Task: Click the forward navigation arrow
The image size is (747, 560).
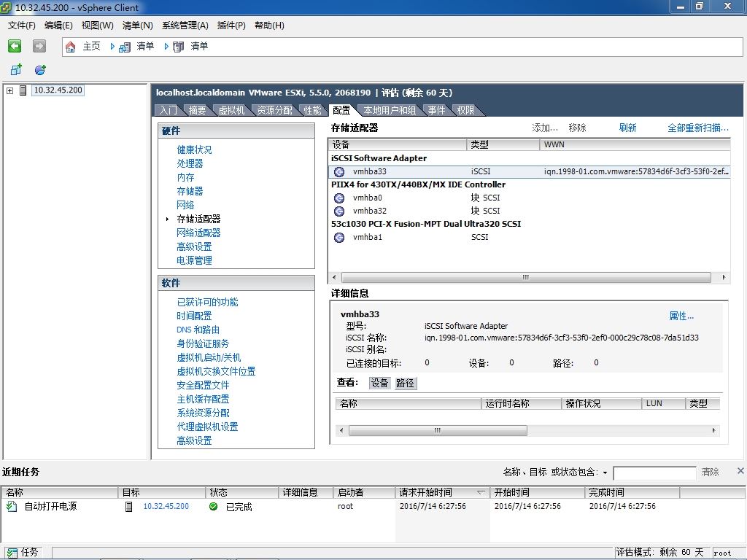Action: (39, 46)
